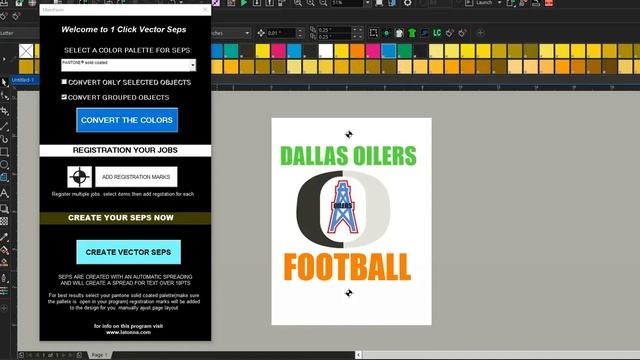Pick the teal swatch in palette
This screenshot has height=360, width=640.
231,51
